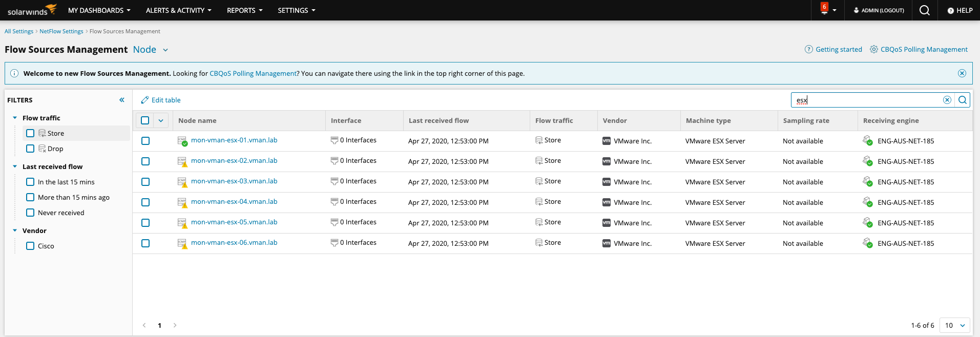Viewport: 980px width, 337px height.
Task: Open the page size dropdown
Action: click(x=955, y=325)
